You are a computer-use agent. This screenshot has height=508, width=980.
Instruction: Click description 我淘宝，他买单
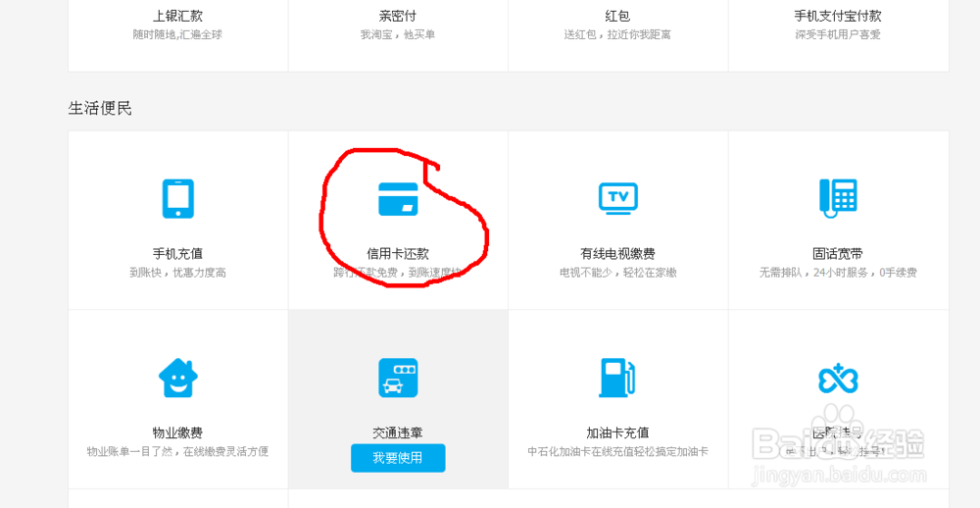[x=398, y=35]
